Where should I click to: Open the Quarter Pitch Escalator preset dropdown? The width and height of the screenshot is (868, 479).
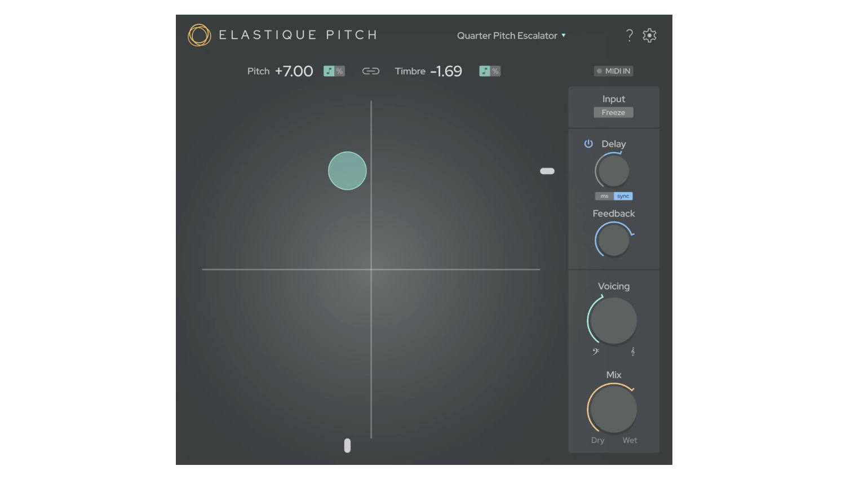(x=507, y=36)
